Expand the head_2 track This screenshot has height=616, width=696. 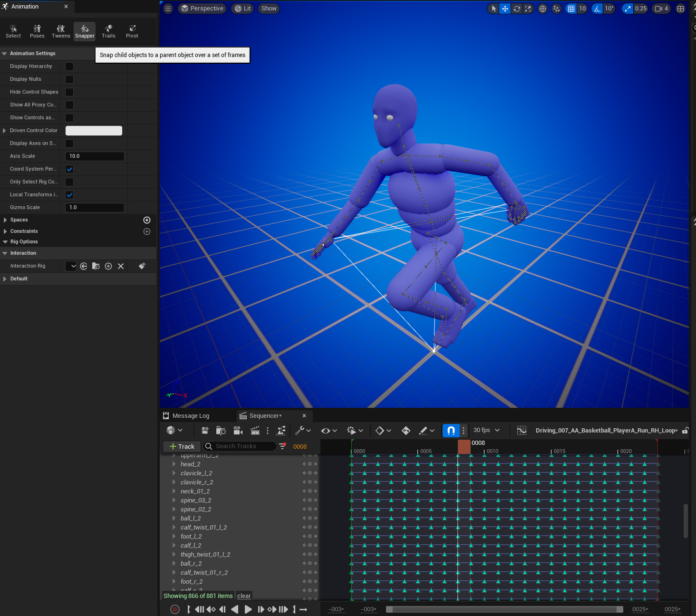(x=174, y=464)
